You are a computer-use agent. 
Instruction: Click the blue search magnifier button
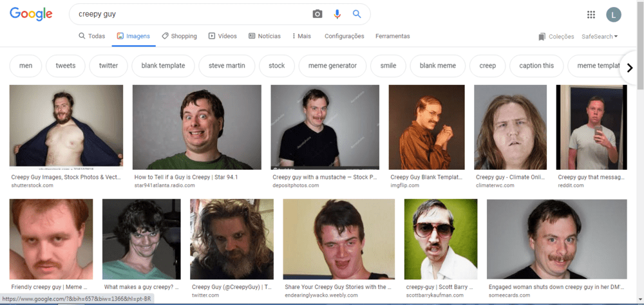point(357,14)
